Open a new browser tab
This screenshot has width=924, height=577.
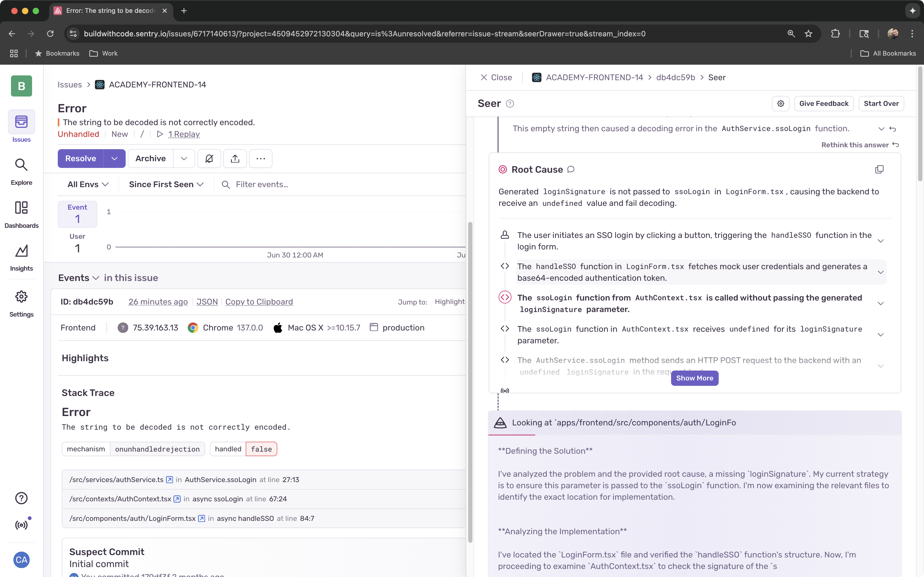click(184, 11)
